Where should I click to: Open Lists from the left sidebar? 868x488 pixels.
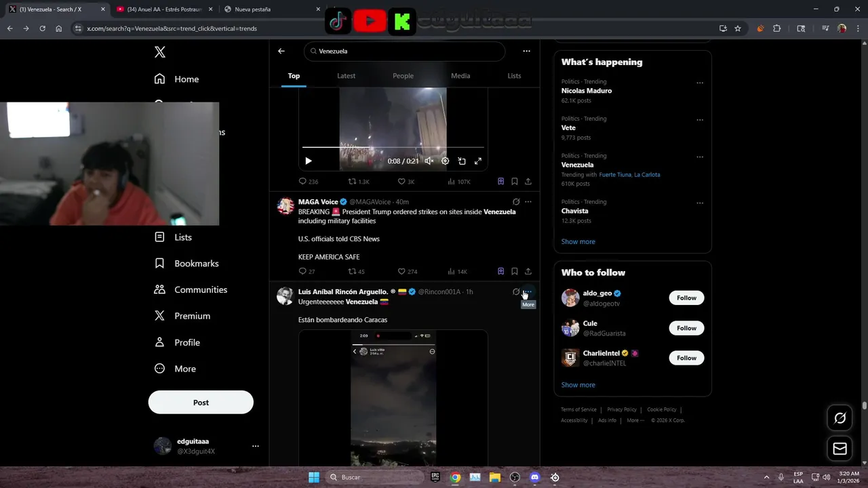coord(173,237)
